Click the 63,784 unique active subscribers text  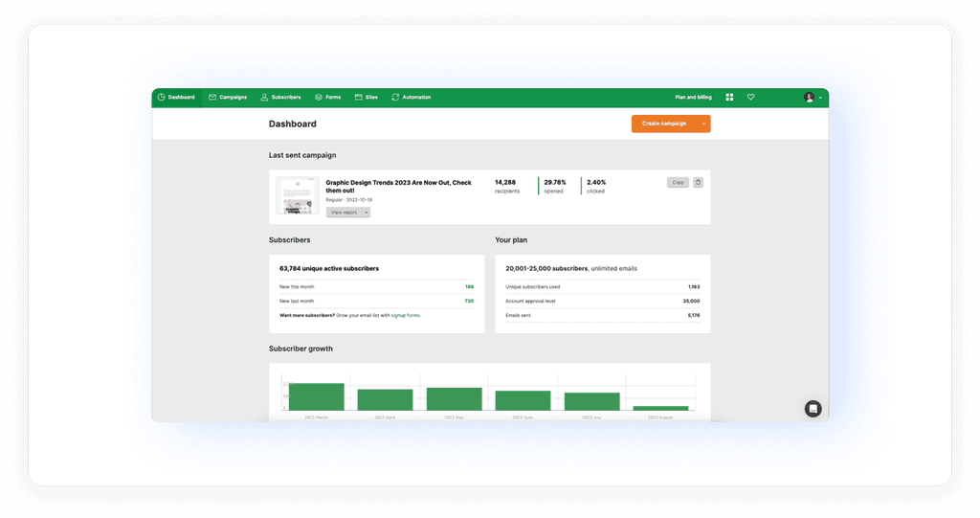click(329, 269)
